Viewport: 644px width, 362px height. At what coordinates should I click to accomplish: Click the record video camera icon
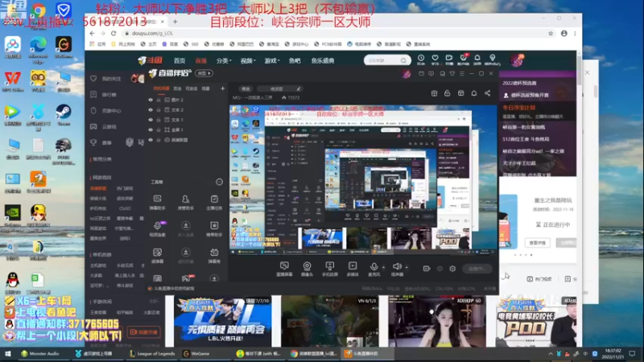pyautogui.click(x=427, y=269)
